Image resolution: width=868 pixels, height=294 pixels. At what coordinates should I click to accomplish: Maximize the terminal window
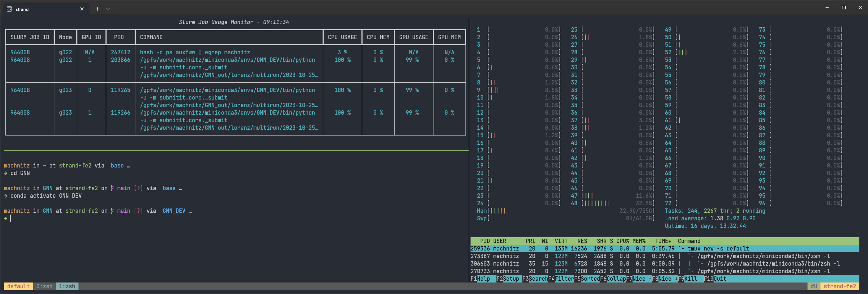click(844, 8)
